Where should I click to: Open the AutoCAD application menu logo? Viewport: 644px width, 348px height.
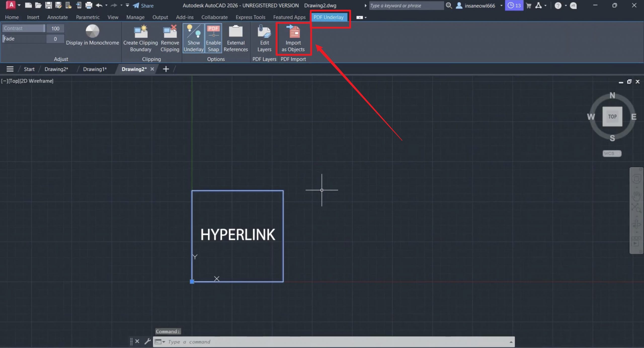click(x=11, y=5)
